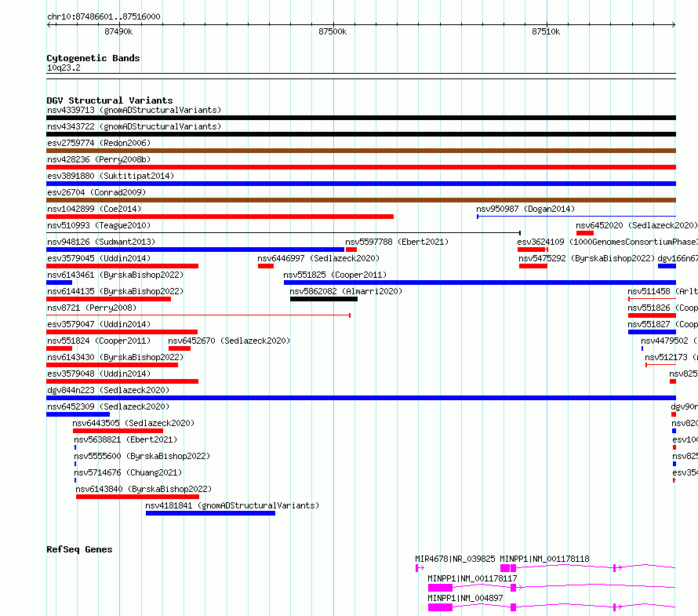Click the chr10:87486601..87516000 coordinates text
Viewport: 698px width, 616px height.
tap(104, 16)
